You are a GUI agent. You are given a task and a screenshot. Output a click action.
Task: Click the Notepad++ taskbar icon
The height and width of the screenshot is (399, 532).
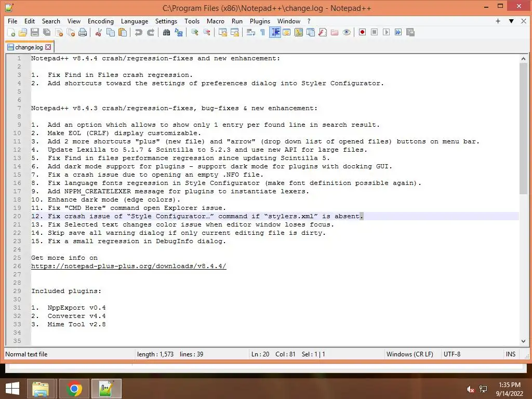(x=106, y=389)
